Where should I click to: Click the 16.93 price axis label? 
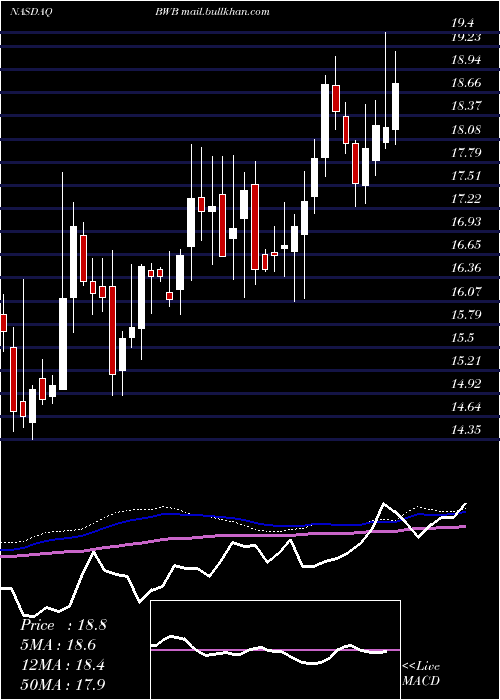[466, 222]
